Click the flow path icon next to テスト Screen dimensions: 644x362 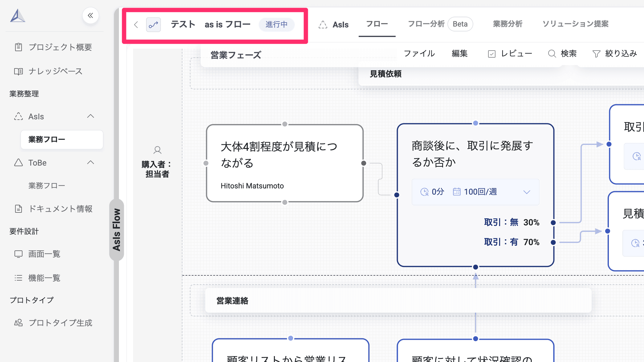pos(153,25)
